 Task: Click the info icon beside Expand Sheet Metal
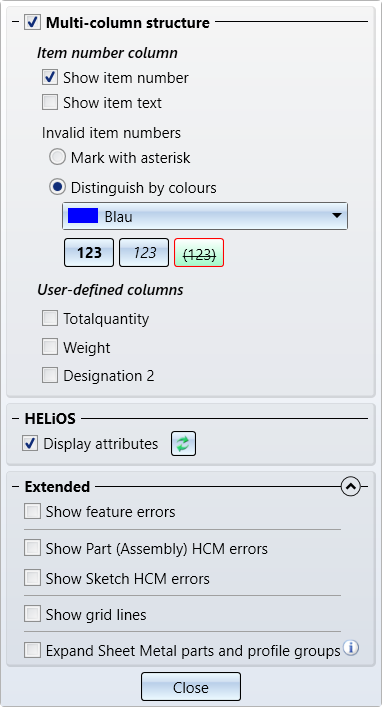[x=351, y=648]
